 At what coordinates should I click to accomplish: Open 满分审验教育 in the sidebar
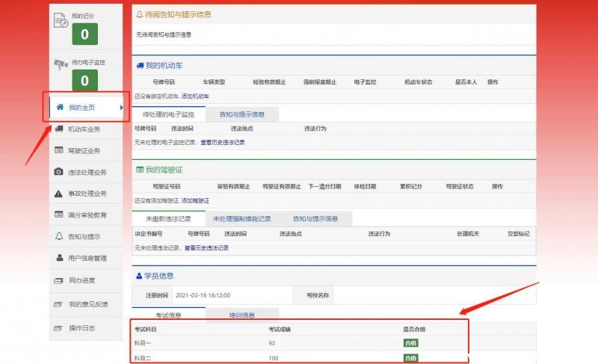(x=87, y=215)
